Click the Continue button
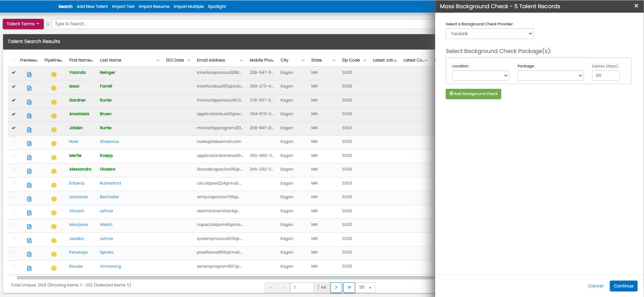 click(x=623, y=286)
